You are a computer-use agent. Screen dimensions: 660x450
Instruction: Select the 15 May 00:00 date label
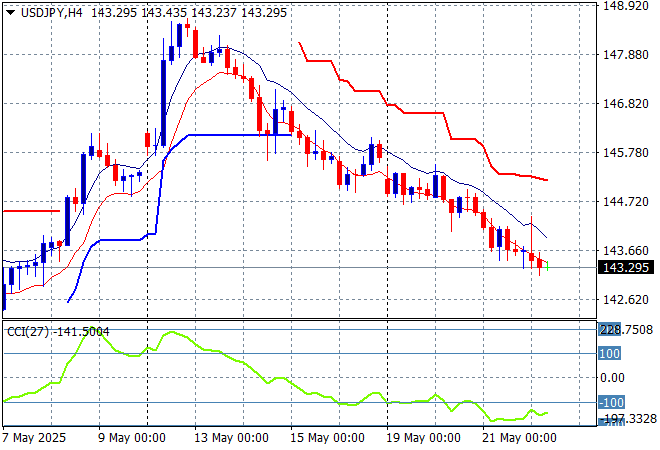[x=326, y=438]
